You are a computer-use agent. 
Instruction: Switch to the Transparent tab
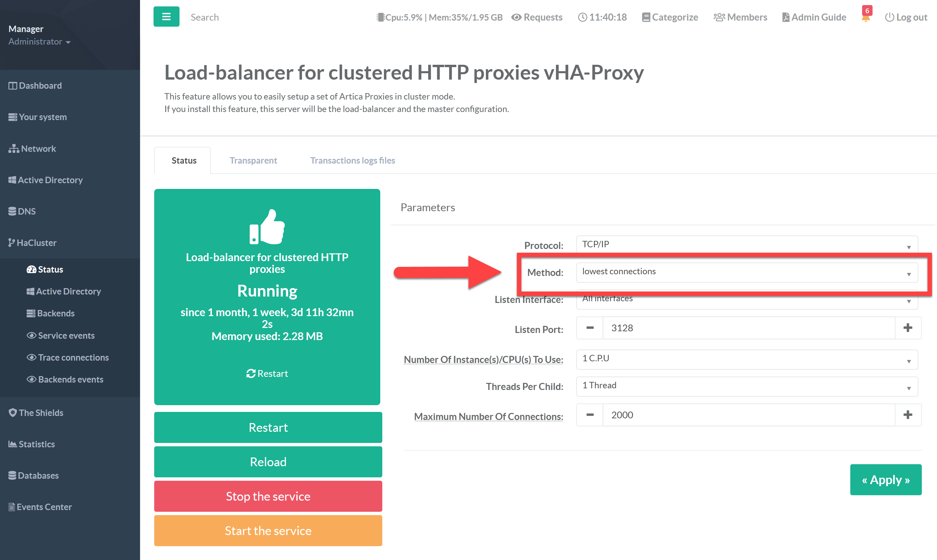[x=253, y=160]
